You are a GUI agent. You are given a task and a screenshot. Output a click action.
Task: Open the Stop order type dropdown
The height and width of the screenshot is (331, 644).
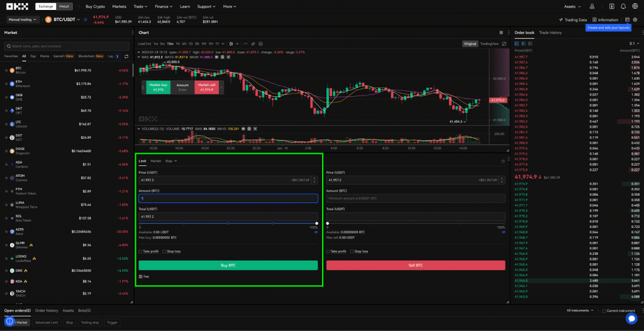170,161
